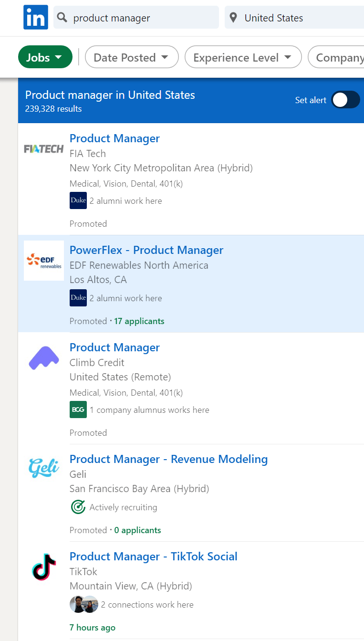Screen dimensions: 364x641
Task: Click New York City Metropolitan Area location
Action: point(161,168)
